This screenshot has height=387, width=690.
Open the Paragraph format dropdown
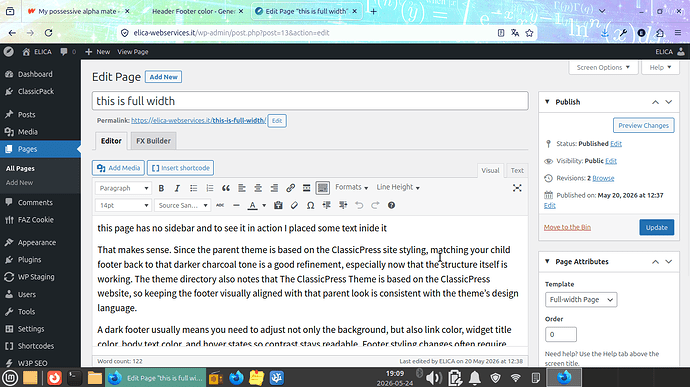[x=123, y=188]
